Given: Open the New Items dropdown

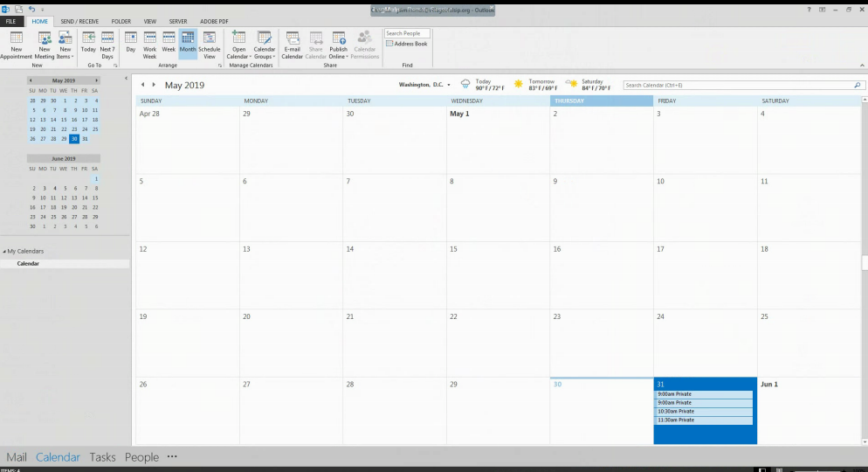Looking at the screenshot, I should coord(65,45).
